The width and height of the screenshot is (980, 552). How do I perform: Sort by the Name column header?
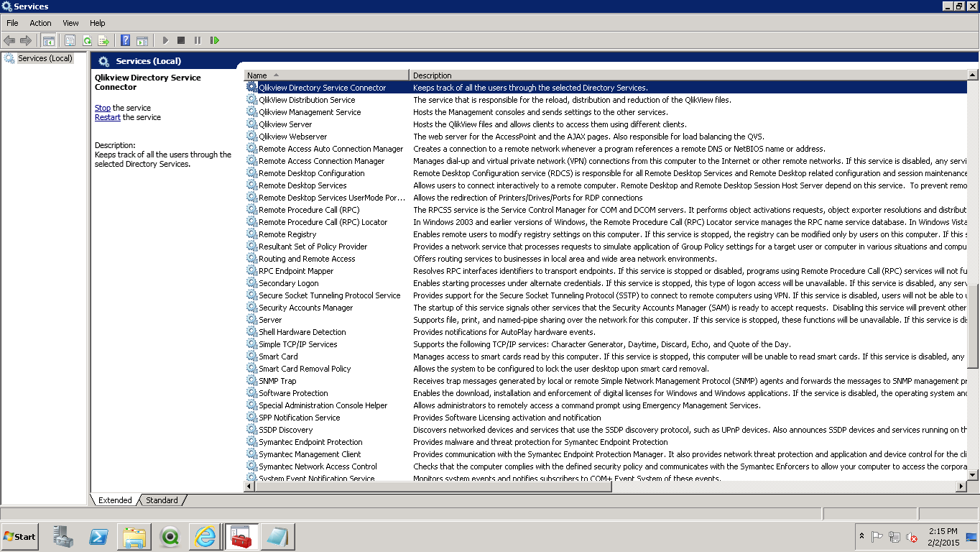[327, 75]
